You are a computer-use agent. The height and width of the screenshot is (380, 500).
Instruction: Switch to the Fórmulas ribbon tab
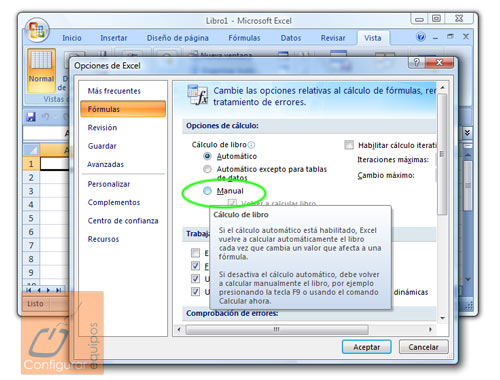click(x=244, y=38)
